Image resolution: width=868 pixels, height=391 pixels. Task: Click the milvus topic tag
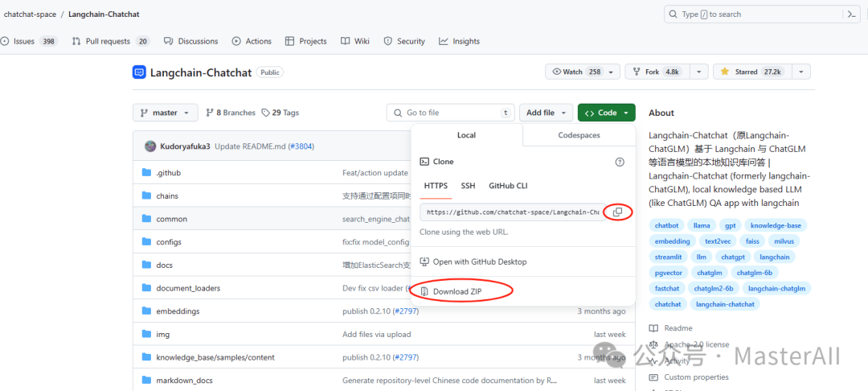pyautogui.click(x=784, y=241)
